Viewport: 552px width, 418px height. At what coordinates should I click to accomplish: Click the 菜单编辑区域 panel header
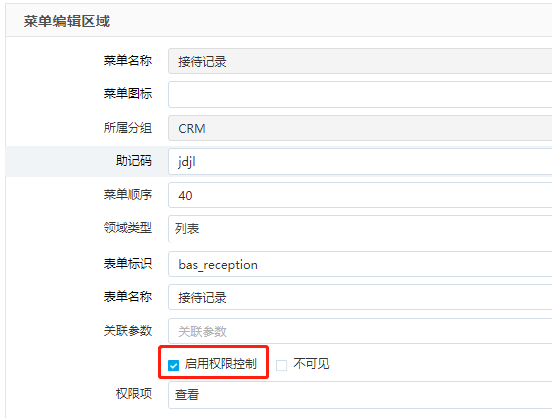(x=279, y=21)
